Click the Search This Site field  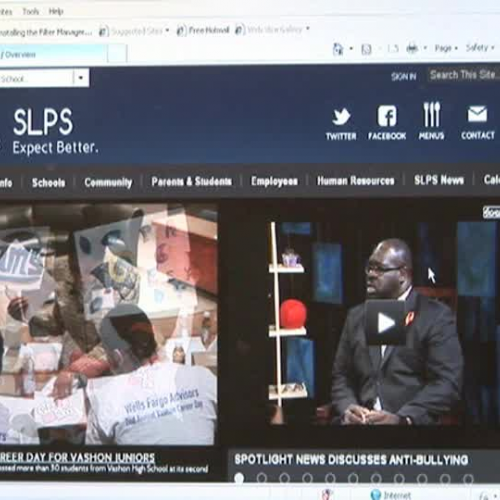point(464,75)
